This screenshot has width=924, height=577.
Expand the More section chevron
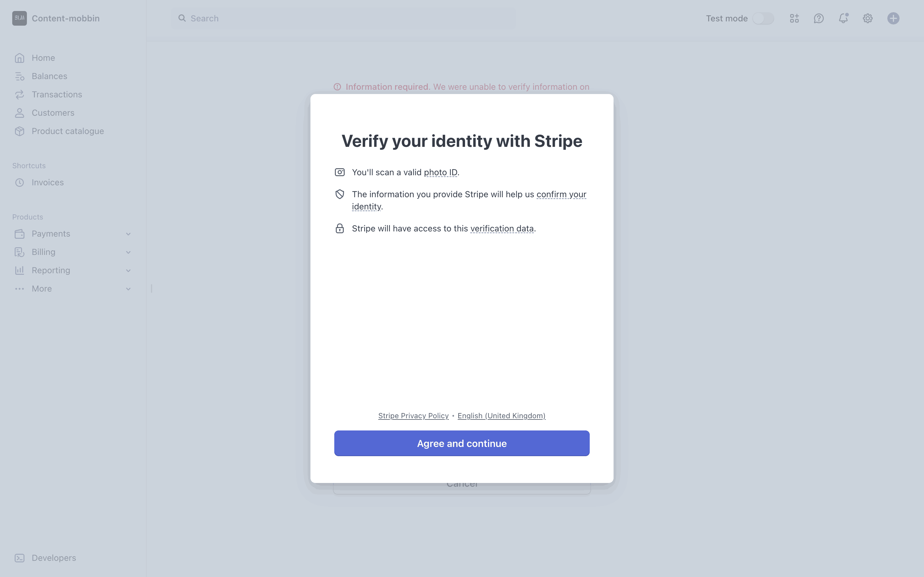(x=128, y=289)
